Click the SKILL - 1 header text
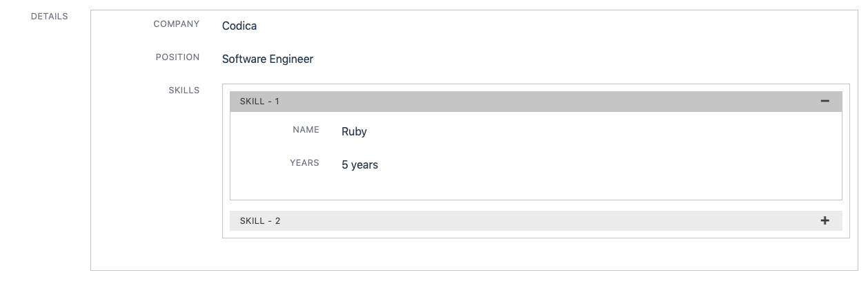The width and height of the screenshot is (868, 284). coord(259,102)
